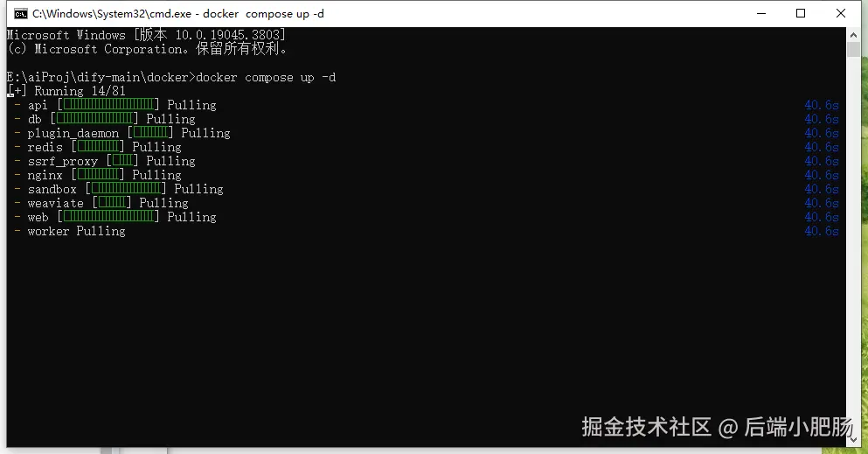This screenshot has height=454, width=868.
Task: Click the worker Pulling line
Action: (x=70, y=231)
